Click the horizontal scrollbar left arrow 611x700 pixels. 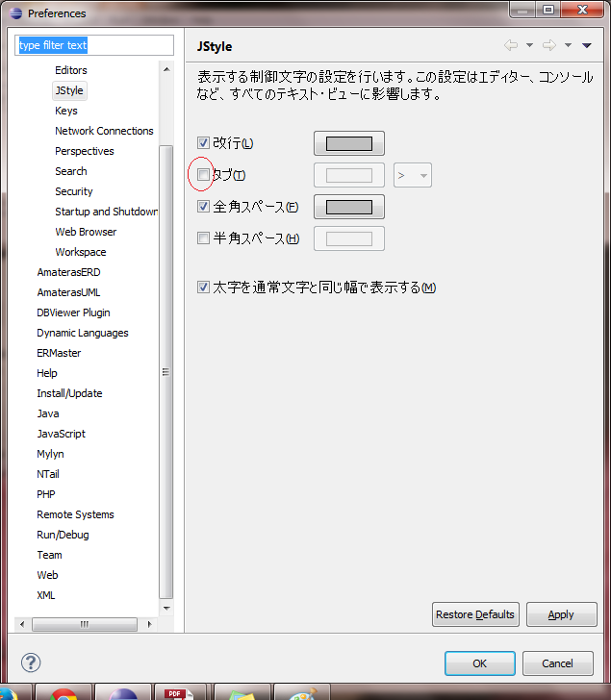click(x=22, y=624)
